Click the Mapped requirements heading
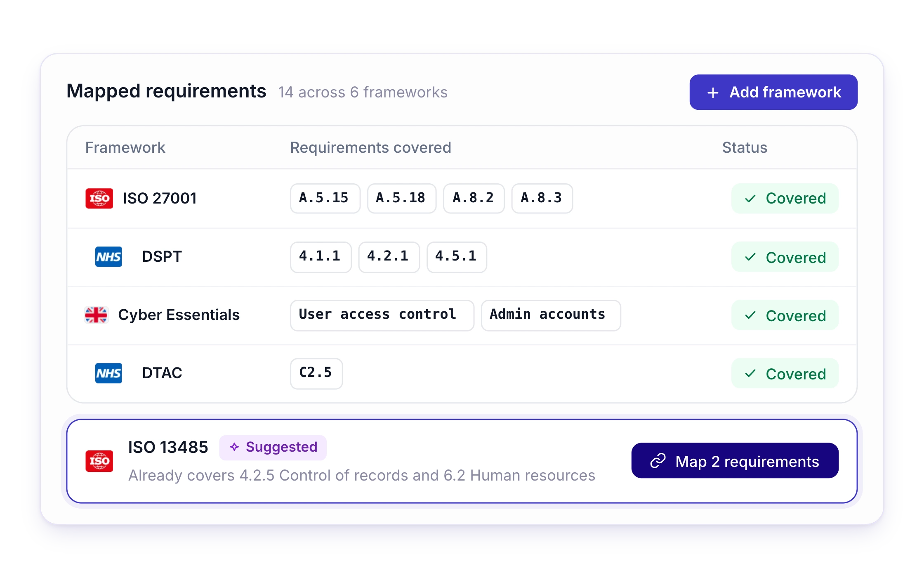 [166, 91]
